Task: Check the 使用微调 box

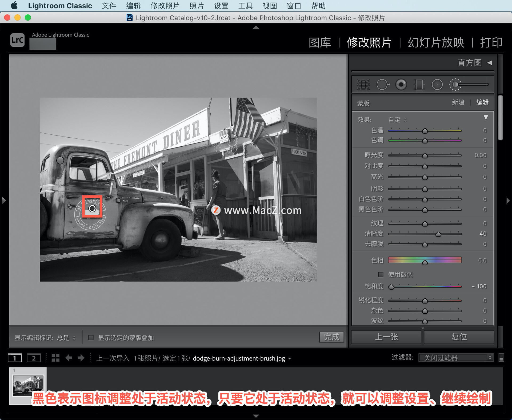Action: [x=381, y=274]
